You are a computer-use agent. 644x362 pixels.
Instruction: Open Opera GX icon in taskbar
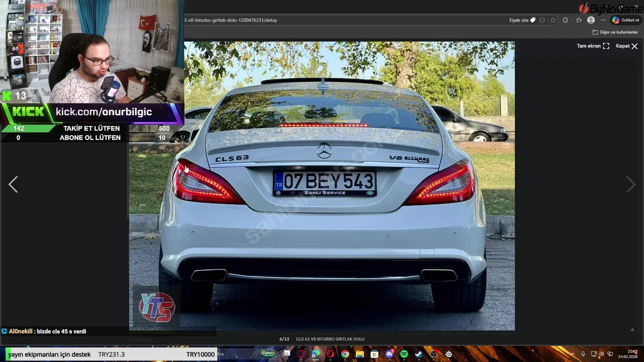tap(301, 354)
